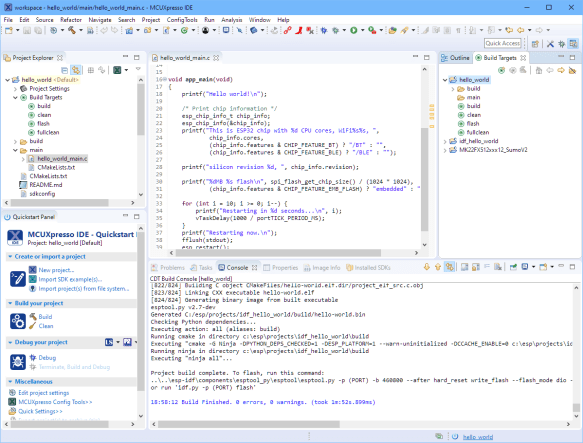Click the Build hammer icon in Quickstart Panel
Image resolution: width=583 pixels, height=443 pixels.
[x=33, y=317]
